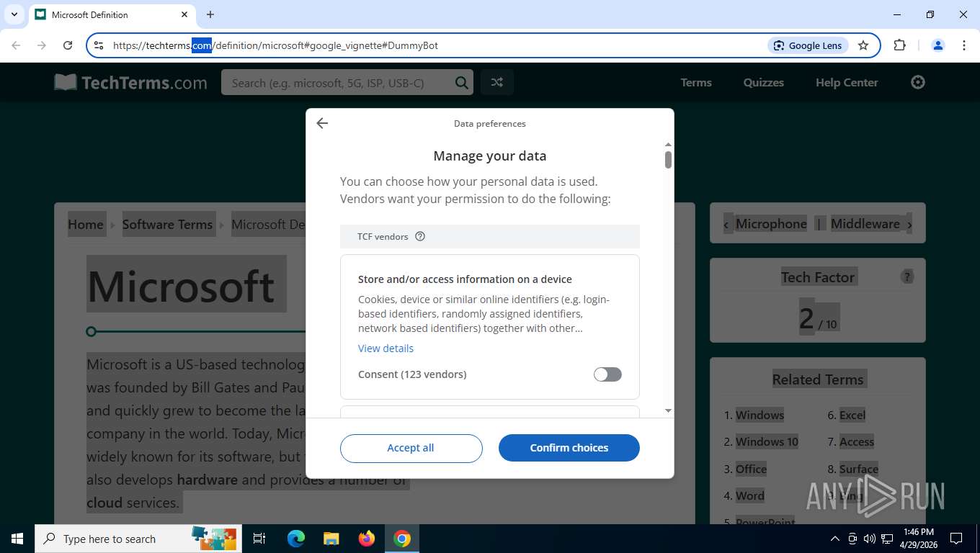
Task: Go to Home breadcrumb
Action: pos(86,225)
